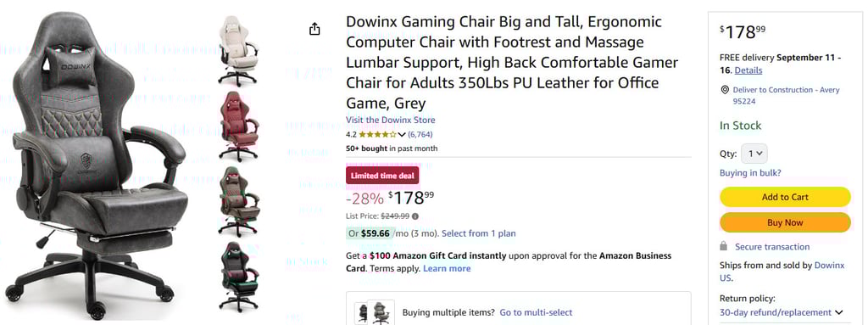Select the red chair thumbnail

(x=238, y=126)
